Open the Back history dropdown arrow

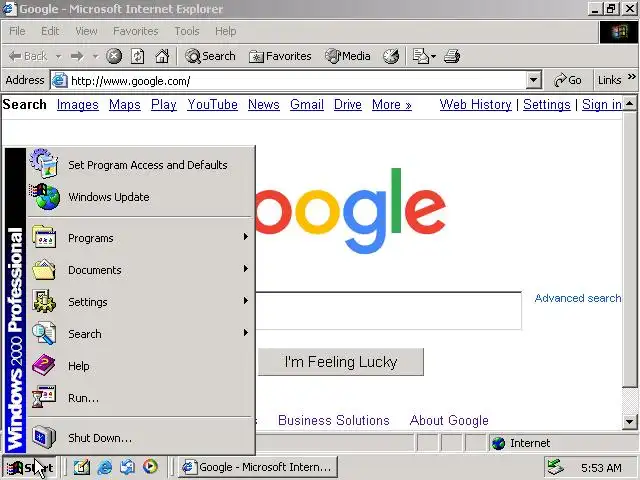pyautogui.click(x=58, y=56)
